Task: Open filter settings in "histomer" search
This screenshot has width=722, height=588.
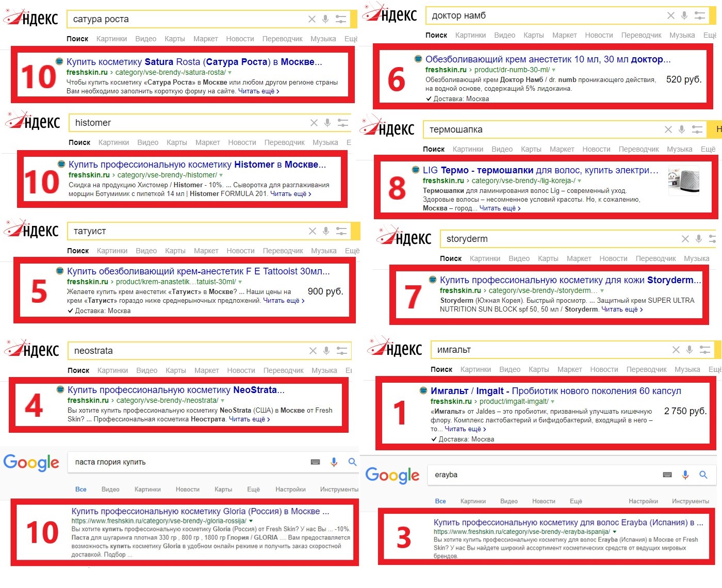Action: (x=343, y=123)
